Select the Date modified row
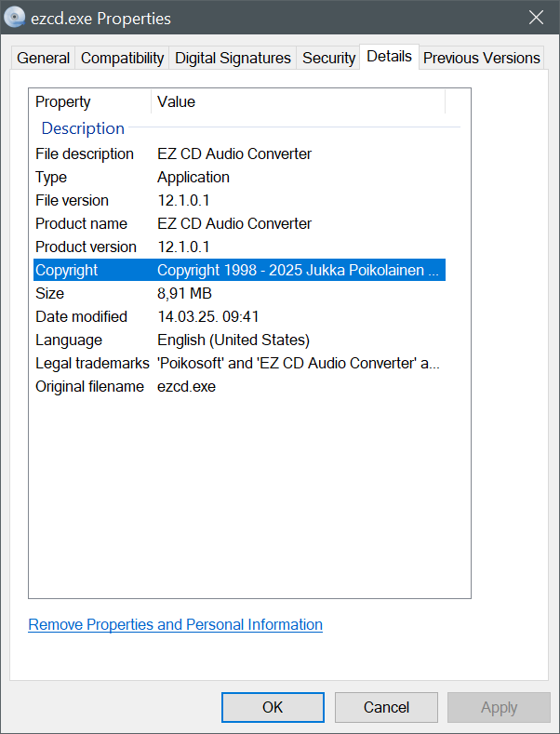Viewport: 560px width, 734px height. coord(239,316)
